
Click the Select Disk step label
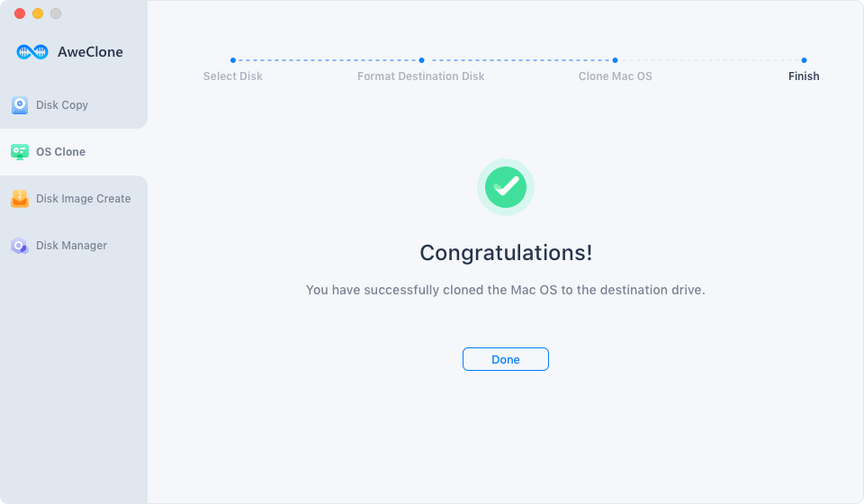232,76
